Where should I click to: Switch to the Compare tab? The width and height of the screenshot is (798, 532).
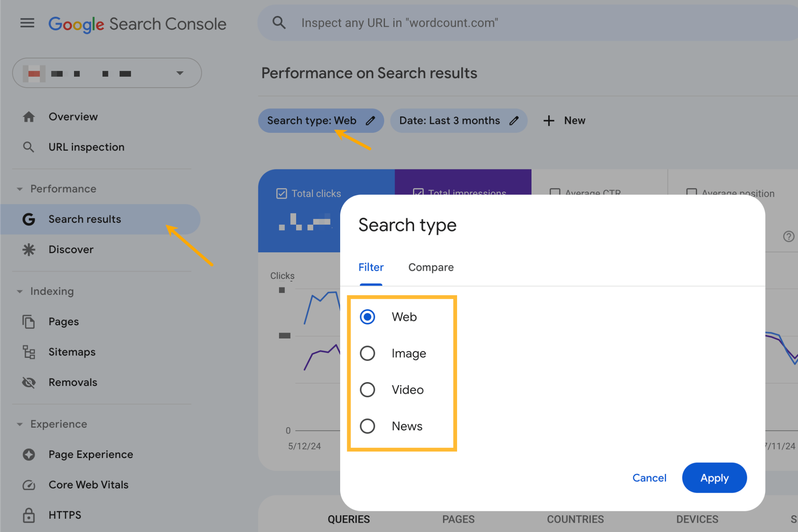(x=431, y=266)
